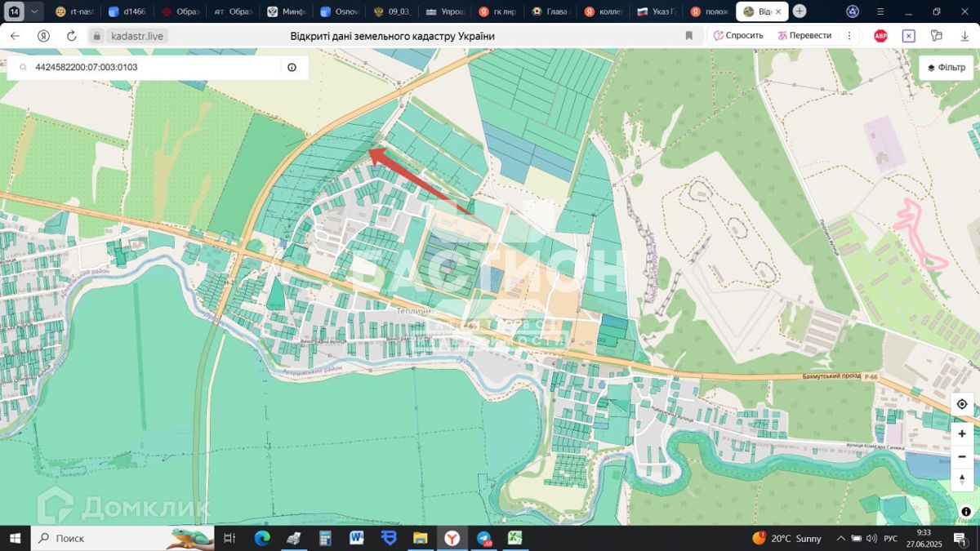The height and width of the screenshot is (551, 980).
Task: Open the ABP ad blocker extension
Action: point(880,36)
